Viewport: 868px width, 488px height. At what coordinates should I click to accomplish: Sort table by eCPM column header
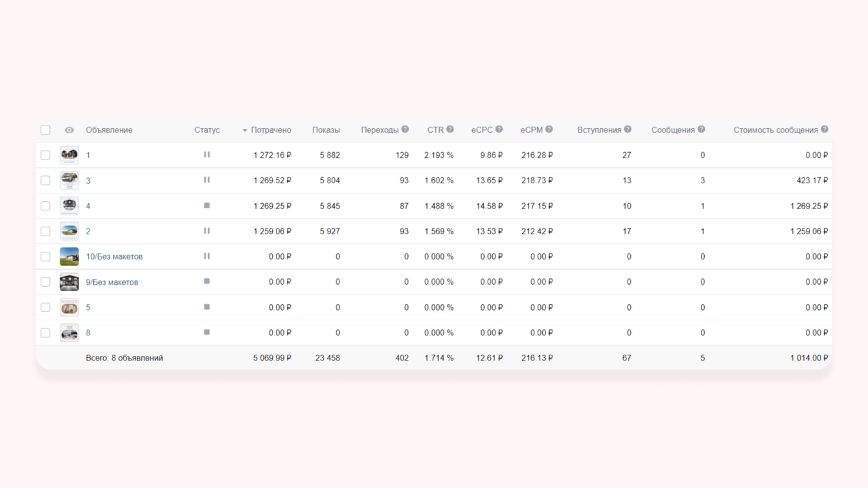click(x=532, y=130)
